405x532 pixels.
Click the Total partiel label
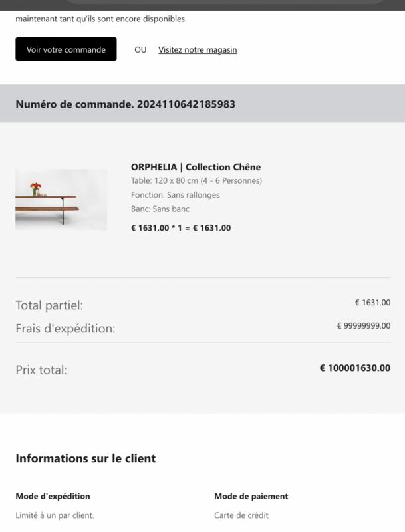coord(49,305)
